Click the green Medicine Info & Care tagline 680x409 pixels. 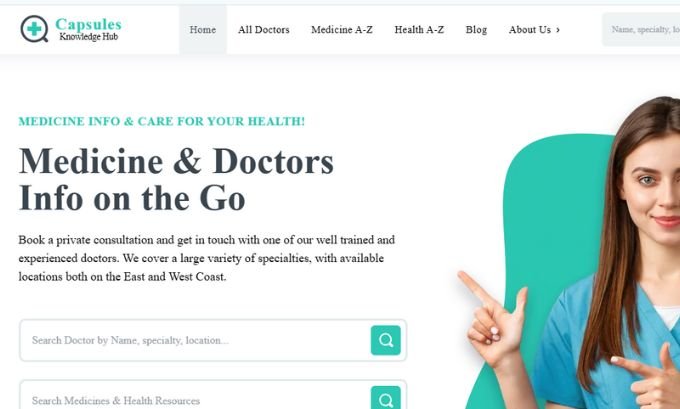162,121
